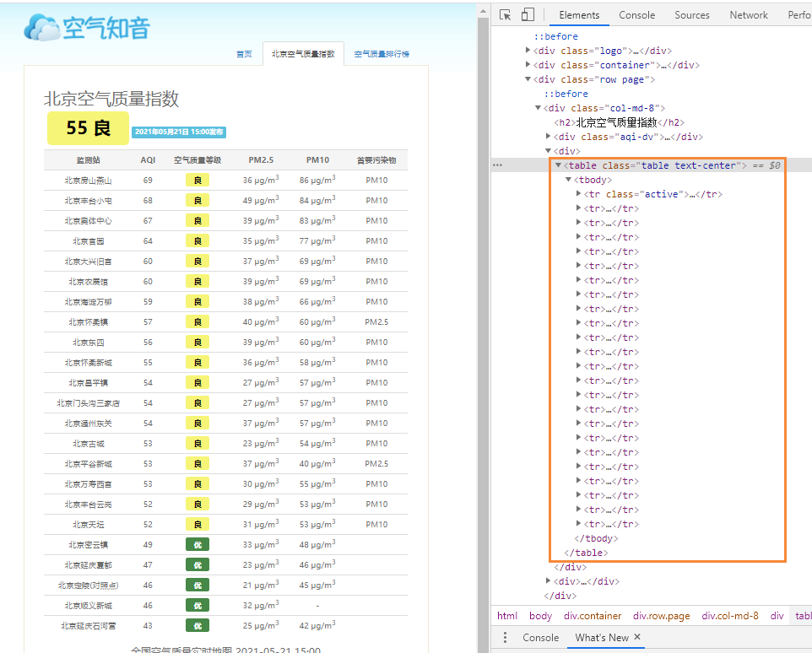Switch to the Network tab

(x=749, y=15)
